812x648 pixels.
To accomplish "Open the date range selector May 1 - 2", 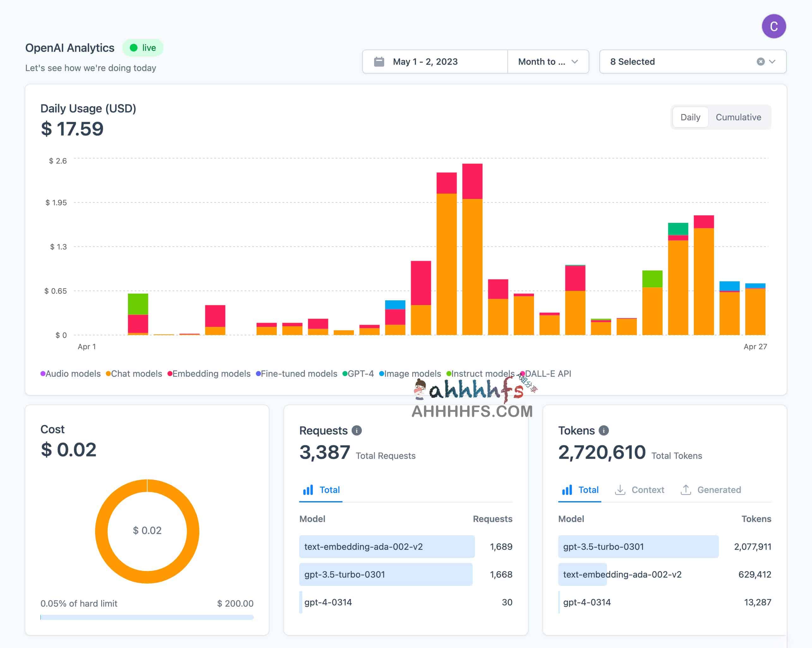I will [x=425, y=61].
